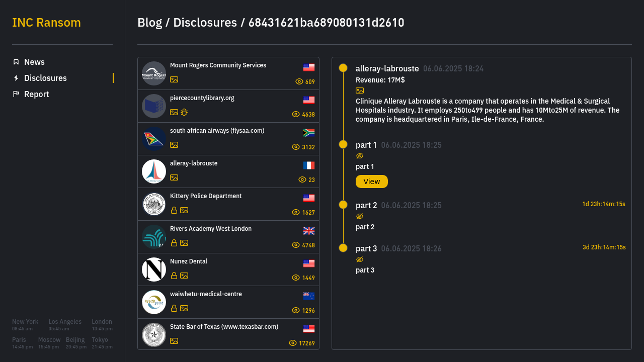Viewport: 644px width, 362px height.
Task: Click the timeline marker beside alleray-labrouste header
Action: click(343, 68)
